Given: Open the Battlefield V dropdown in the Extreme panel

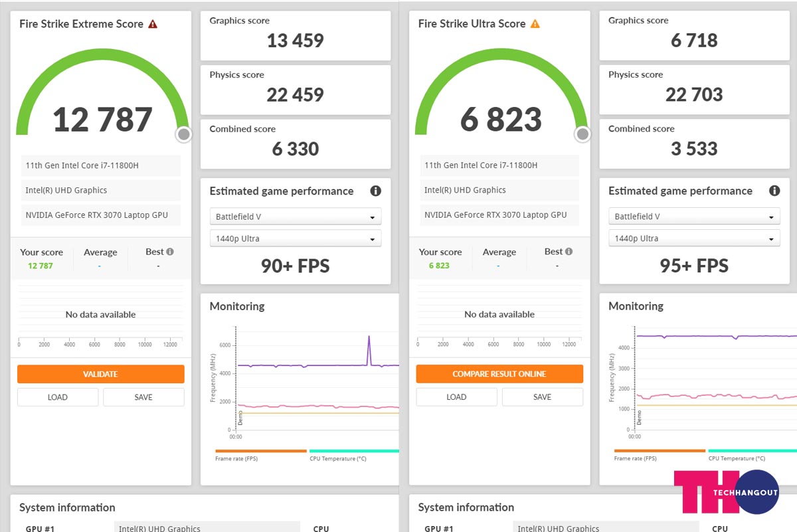Looking at the screenshot, I should point(296,217).
